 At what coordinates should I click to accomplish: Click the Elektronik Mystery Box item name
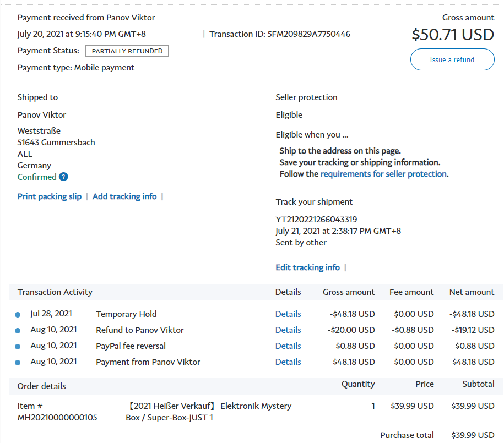(x=209, y=412)
